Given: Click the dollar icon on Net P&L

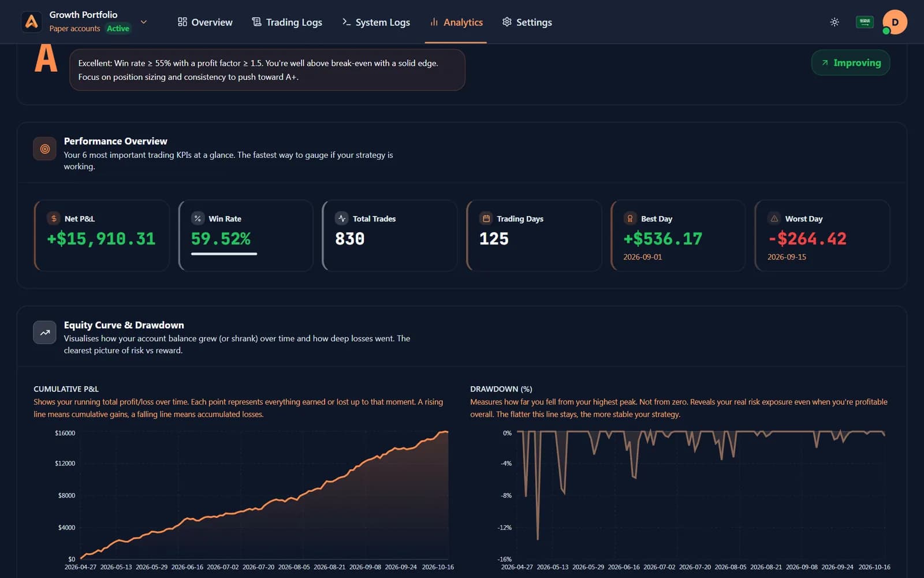Looking at the screenshot, I should pos(54,218).
